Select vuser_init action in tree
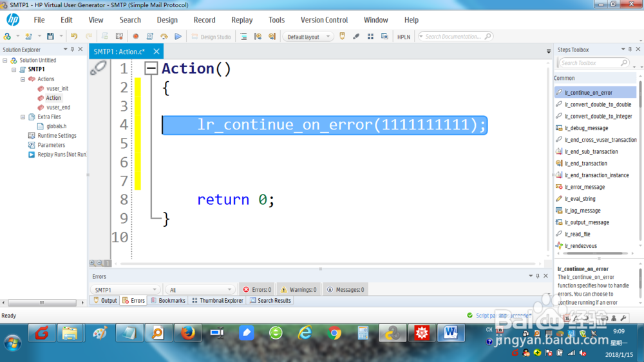The image size is (644, 362). coord(53,88)
